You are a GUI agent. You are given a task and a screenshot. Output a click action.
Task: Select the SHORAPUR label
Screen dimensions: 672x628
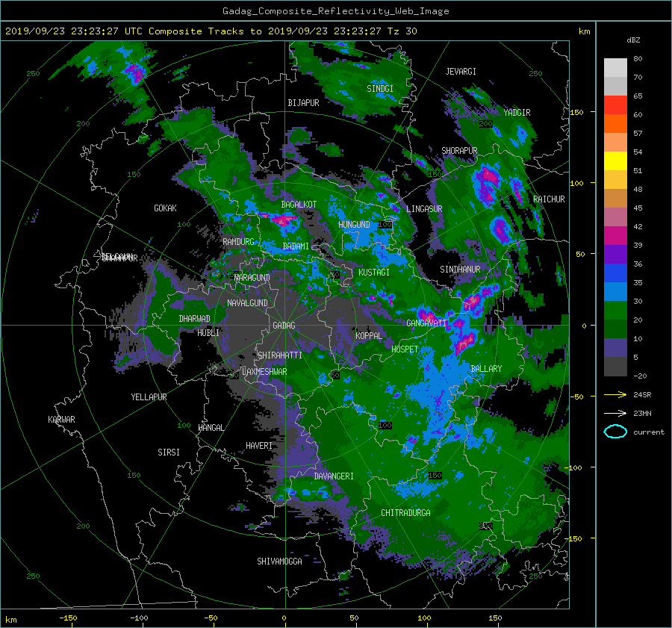tap(459, 151)
